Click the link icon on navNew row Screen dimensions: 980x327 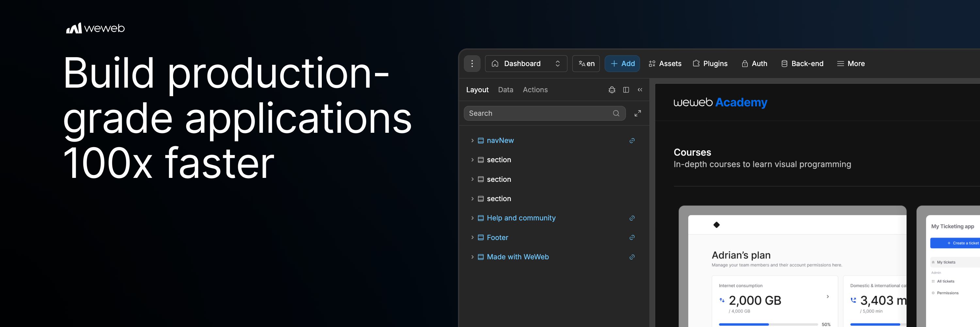632,141
